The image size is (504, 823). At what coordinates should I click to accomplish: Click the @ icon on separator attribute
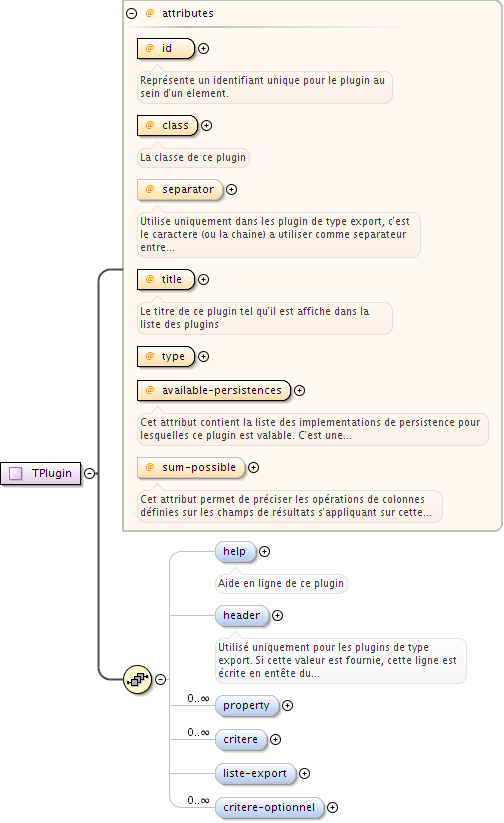click(x=150, y=189)
